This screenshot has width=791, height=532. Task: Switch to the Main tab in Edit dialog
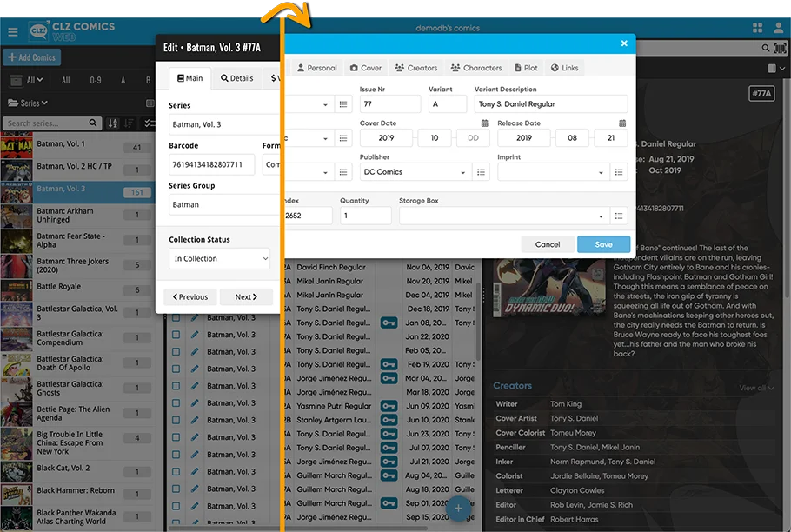click(x=189, y=78)
